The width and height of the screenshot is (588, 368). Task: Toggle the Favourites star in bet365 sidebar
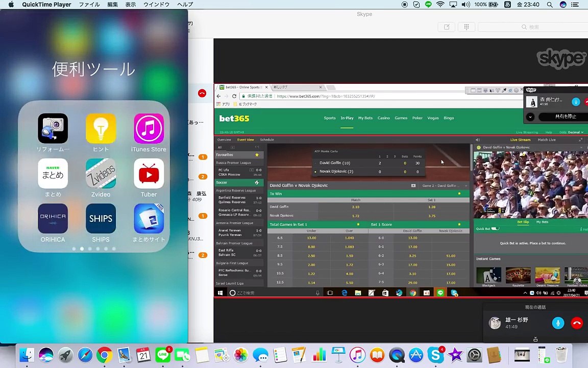tap(257, 155)
